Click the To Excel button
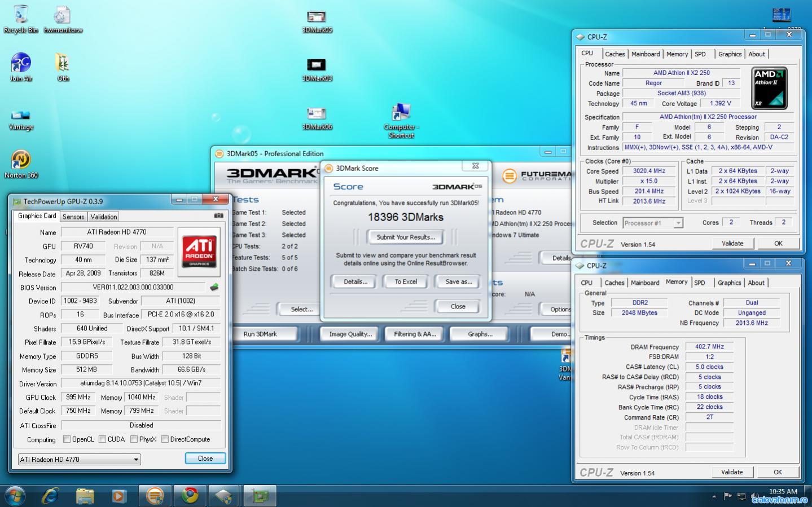 pos(406,282)
